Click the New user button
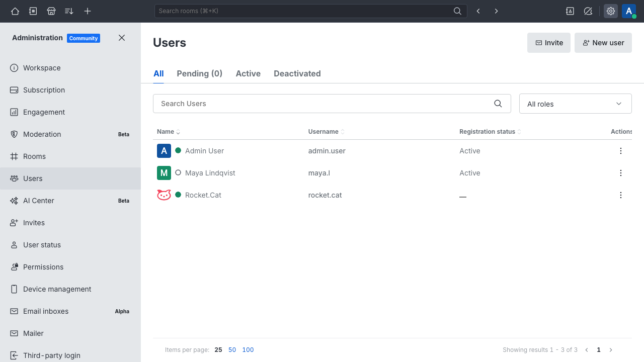Viewport: 644px width, 362px height. tap(603, 43)
